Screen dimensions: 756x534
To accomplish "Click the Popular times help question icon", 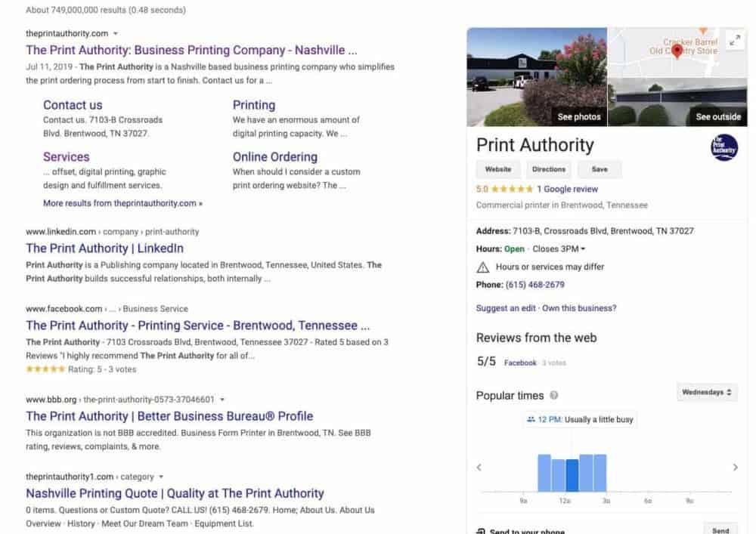I will (554, 396).
